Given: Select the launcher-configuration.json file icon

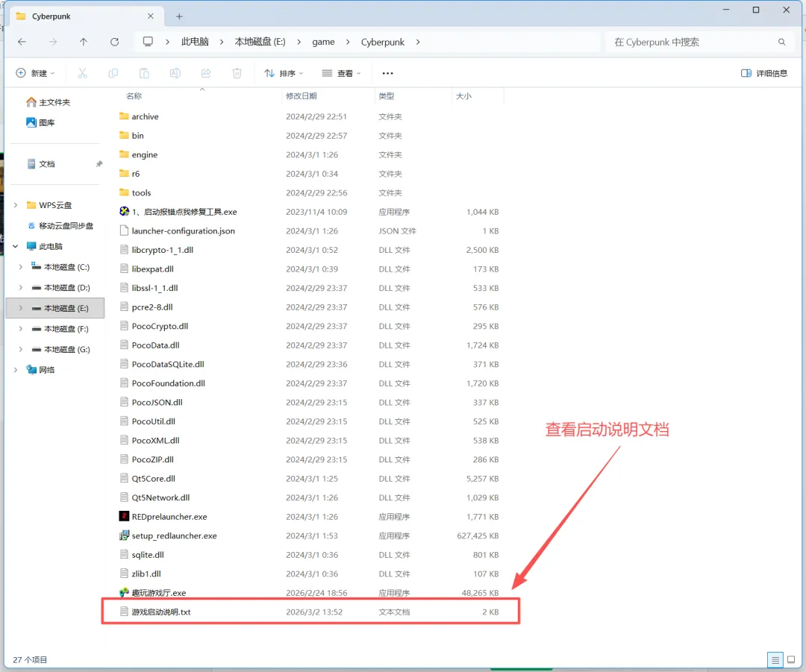Looking at the screenshot, I should point(124,230).
